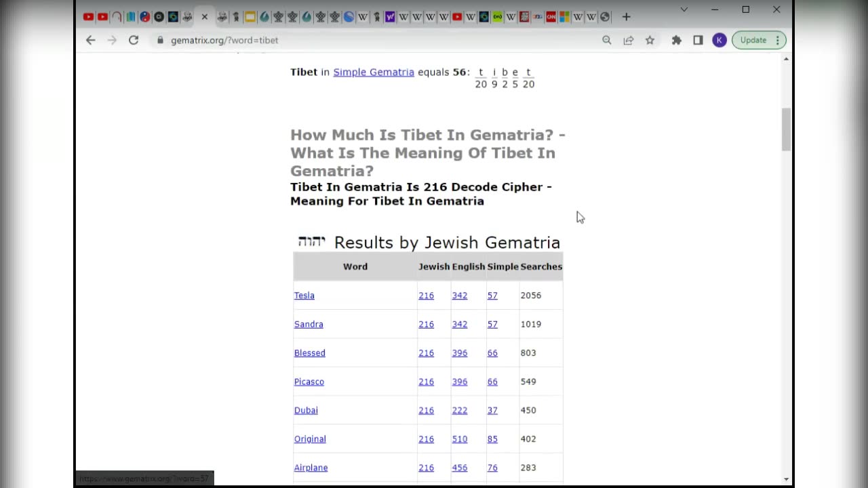The width and height of the screenshot is (868, 488).
Task: Click the English column header
Action: pos(469,266)
